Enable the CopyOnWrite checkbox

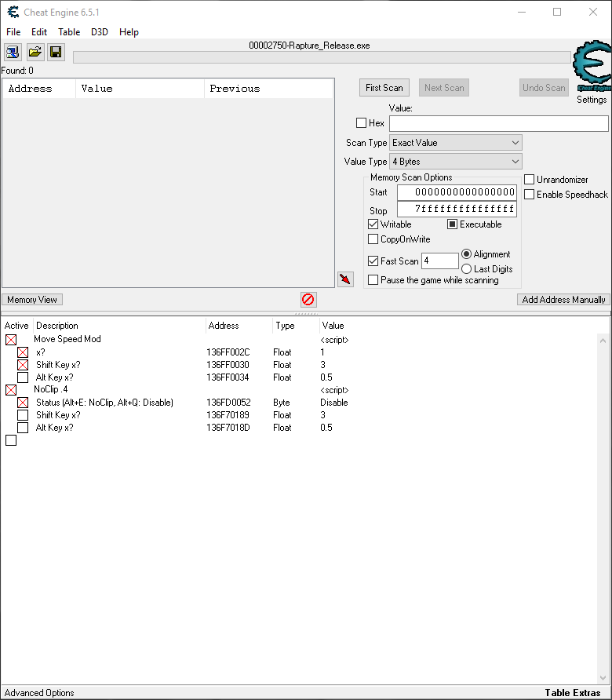[x=373, y=239]
